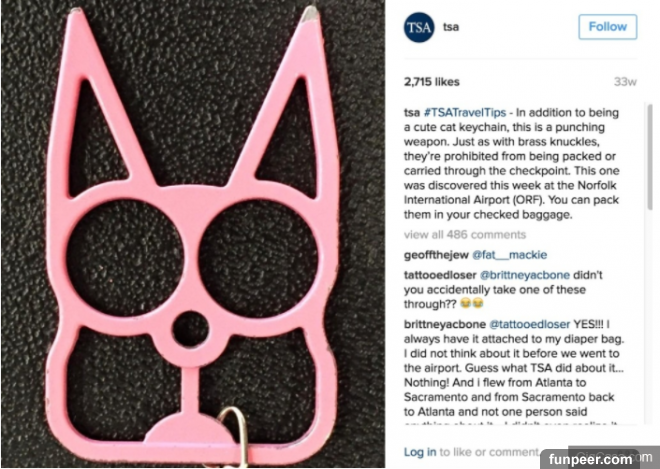660x469 pixels.
Task: Follow the tsa account
Action: (607, 27)
